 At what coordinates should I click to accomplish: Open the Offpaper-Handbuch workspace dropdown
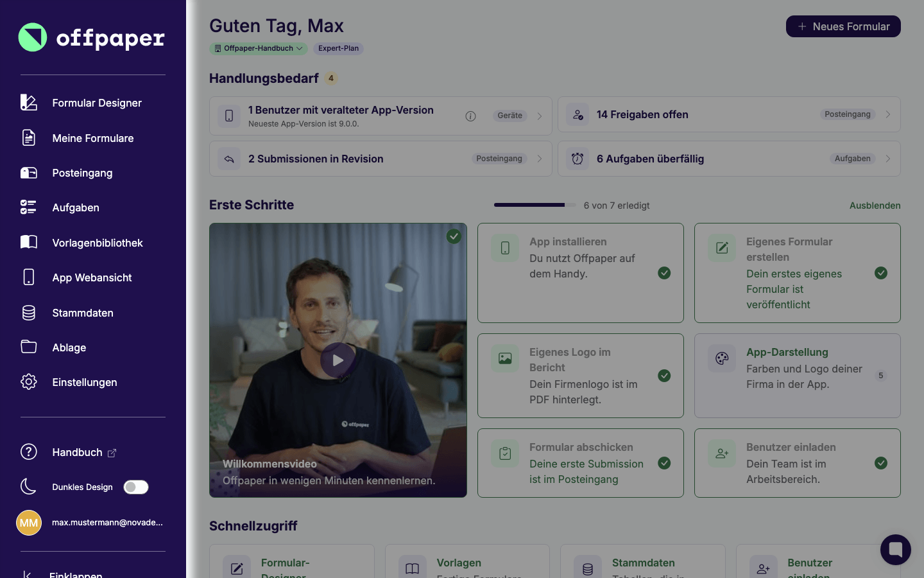pyautogui.click(x=259, y=48)
